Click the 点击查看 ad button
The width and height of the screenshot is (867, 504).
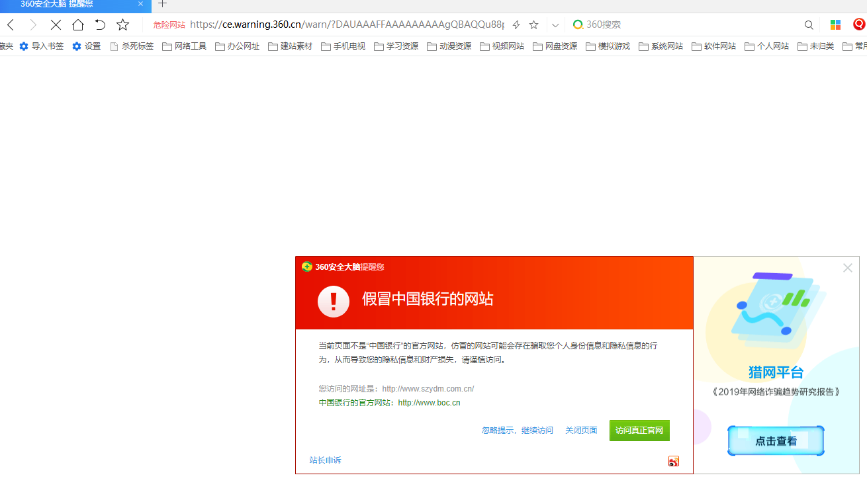point(776,441)
